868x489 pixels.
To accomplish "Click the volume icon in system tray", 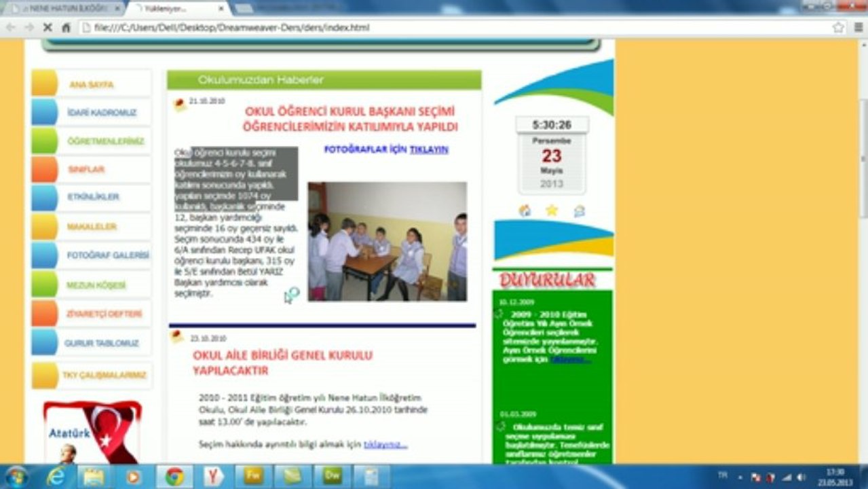I will click(801, 477).
